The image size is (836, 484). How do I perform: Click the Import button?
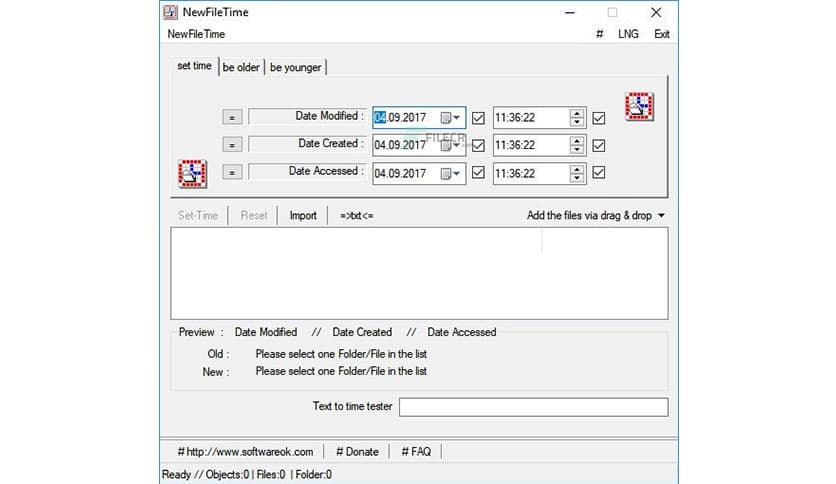[x=303, y=215]
